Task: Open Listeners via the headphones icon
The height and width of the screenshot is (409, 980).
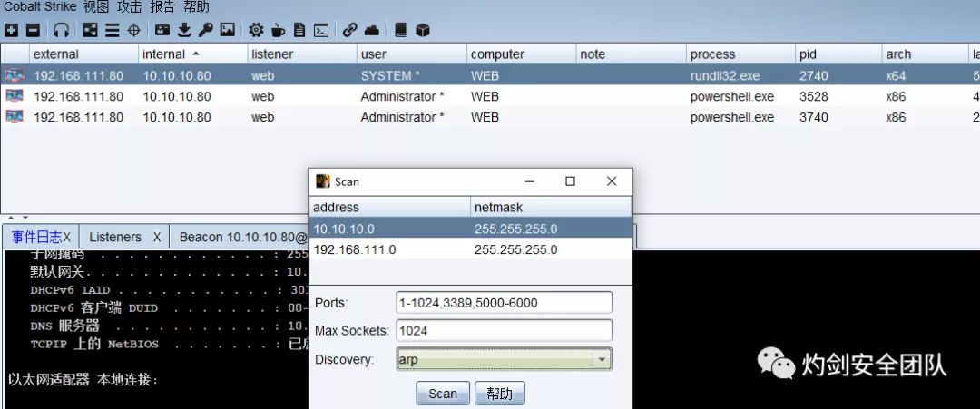Action: click(x=62, y=29)
